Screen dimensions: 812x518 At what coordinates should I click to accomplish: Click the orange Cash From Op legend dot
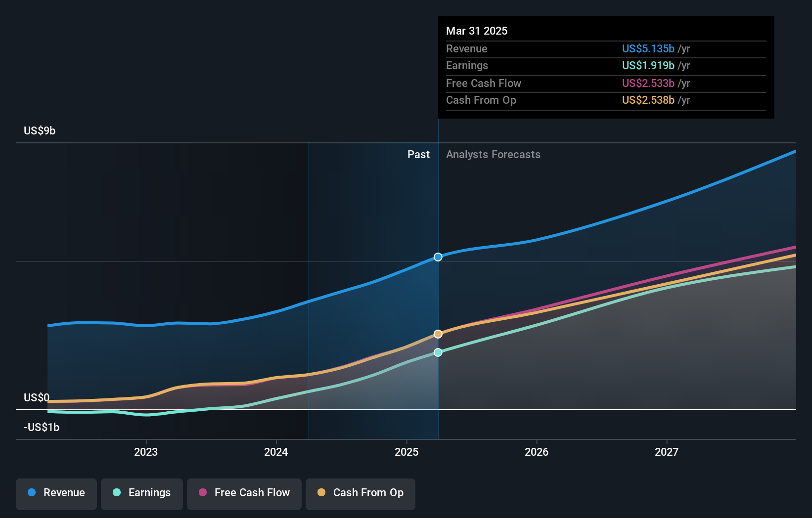[x=321, y=492]
